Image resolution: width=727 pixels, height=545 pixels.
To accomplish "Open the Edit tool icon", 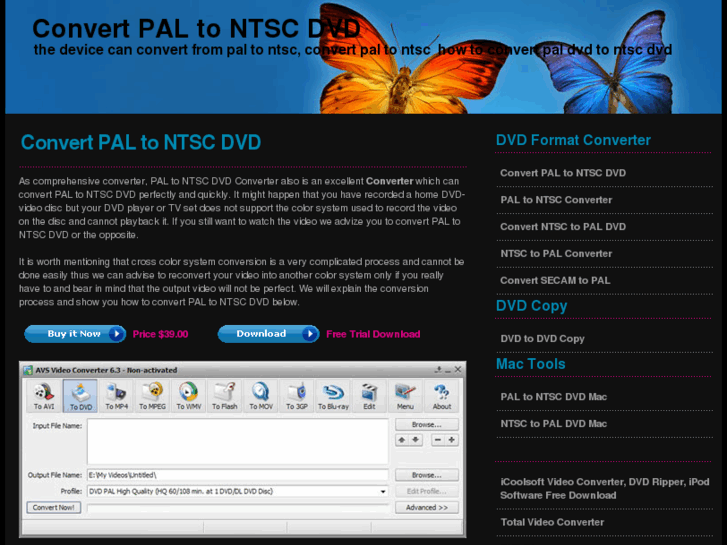I will (x=370, y=396).
